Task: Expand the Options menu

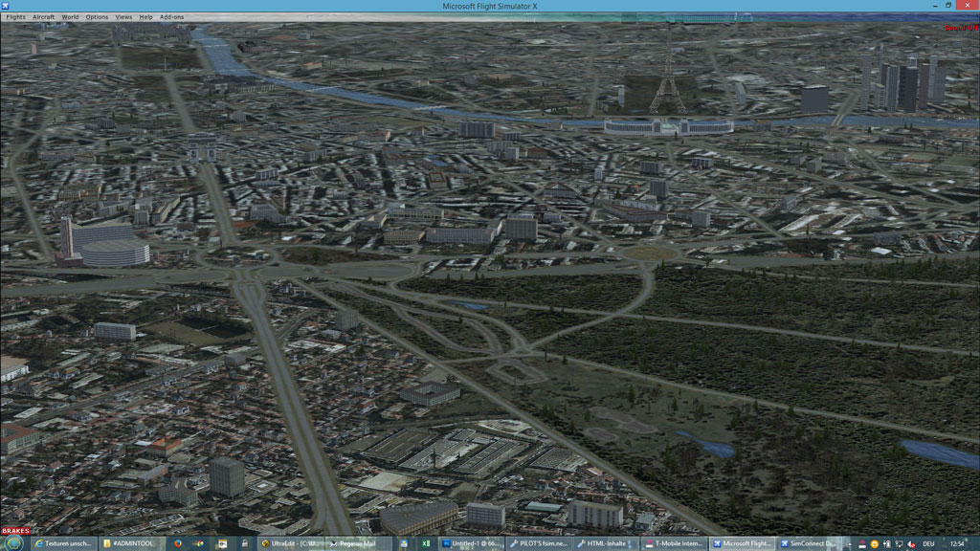Action: pyautogui.click(x=97, y=17)
